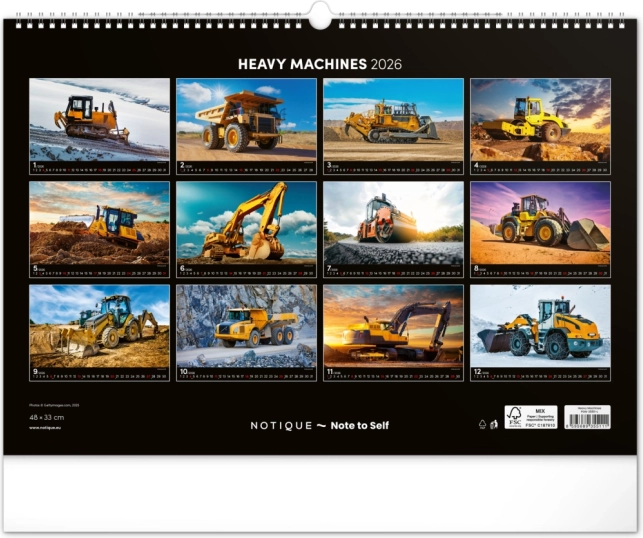Click the barcode label
Screen dimensions: 643x538
click(587, 417)
